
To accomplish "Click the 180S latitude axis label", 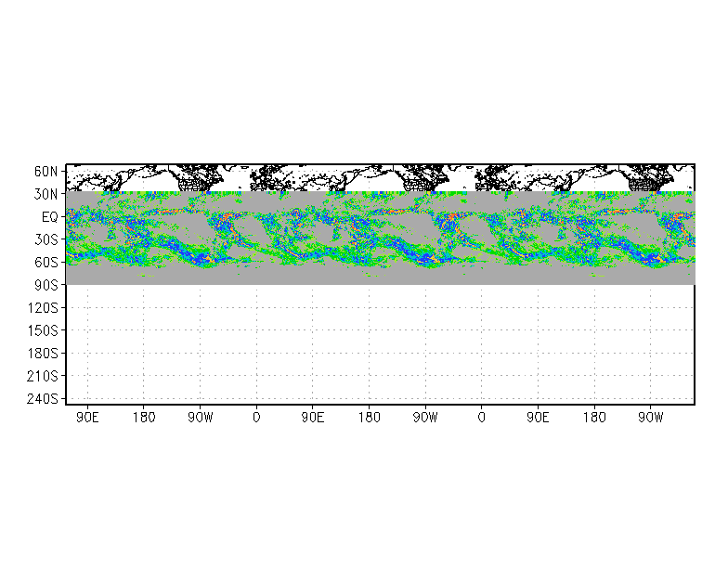I will (43, 353).
